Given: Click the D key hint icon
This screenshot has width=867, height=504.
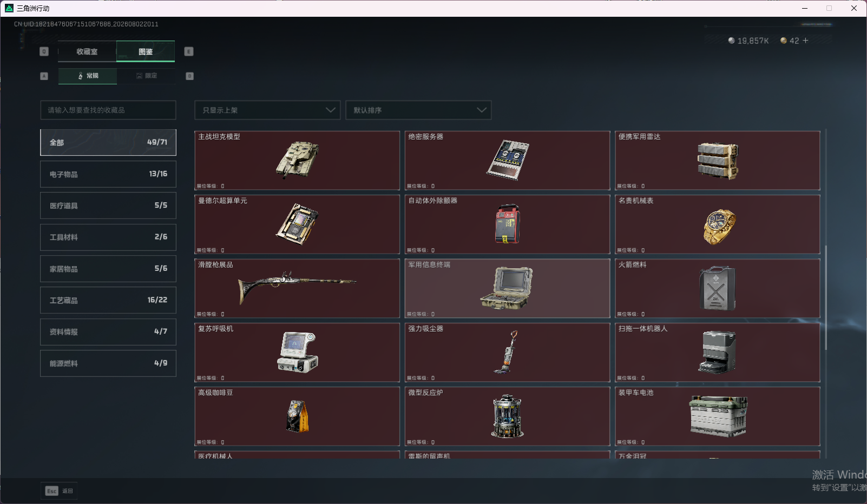Looking at the screenshot, I should [x=190, y=76].
